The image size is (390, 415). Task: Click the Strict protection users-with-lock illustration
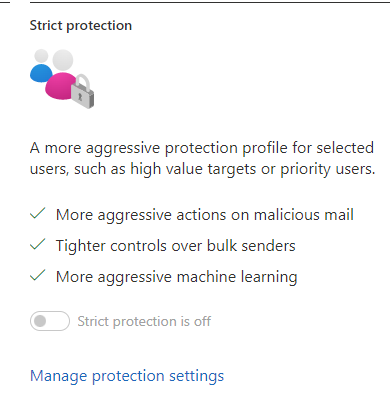pyautogui.click(x=62, y=79)
